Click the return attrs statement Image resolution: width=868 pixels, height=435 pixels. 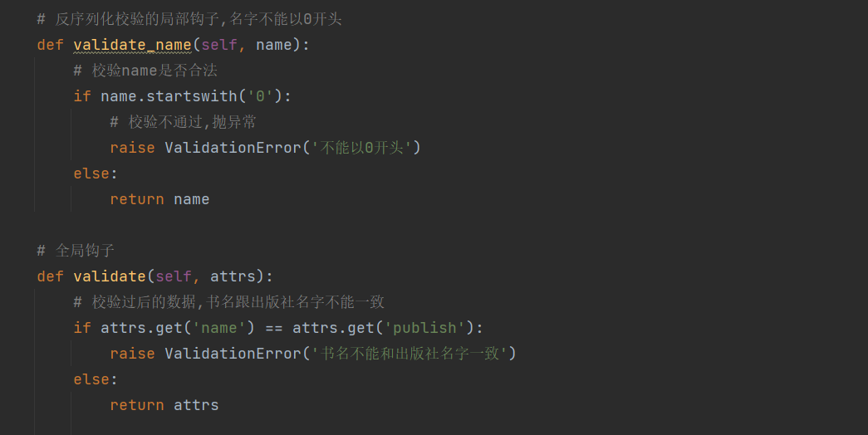(164, 405)
